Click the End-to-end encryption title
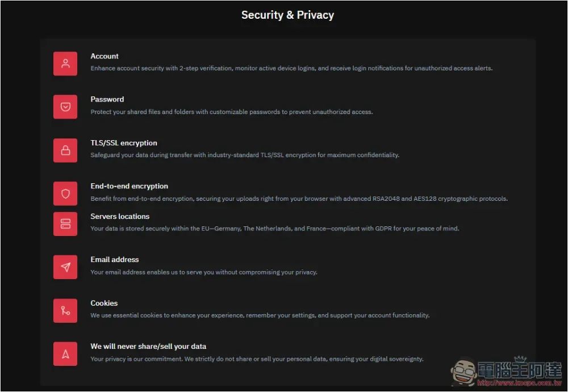 click(x=130, y=186)
